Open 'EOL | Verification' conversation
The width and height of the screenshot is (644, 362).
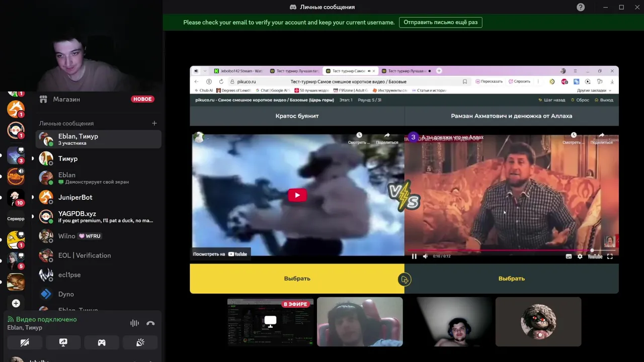[99, 255]
